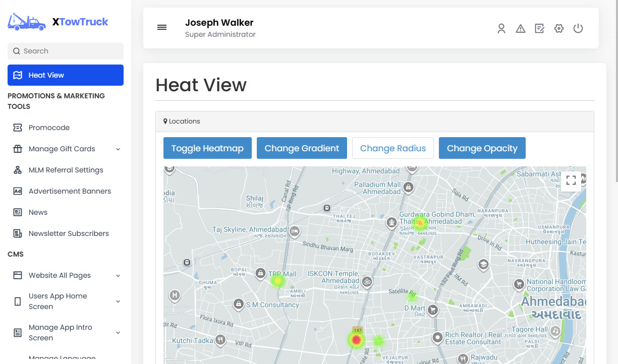Open MLM Referral Settings
Image resolution: width=618 pixels, height=364 pixels.
(x=66, y=170)
